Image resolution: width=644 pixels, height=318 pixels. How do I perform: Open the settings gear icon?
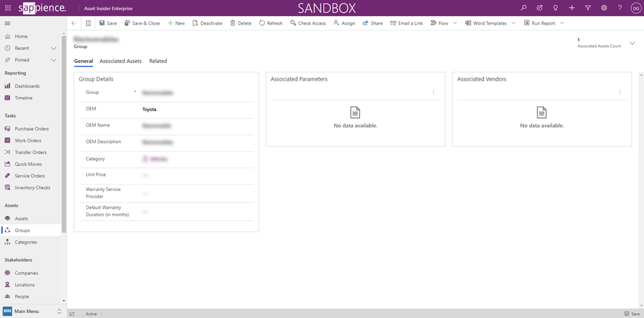(x=603, y=8)
